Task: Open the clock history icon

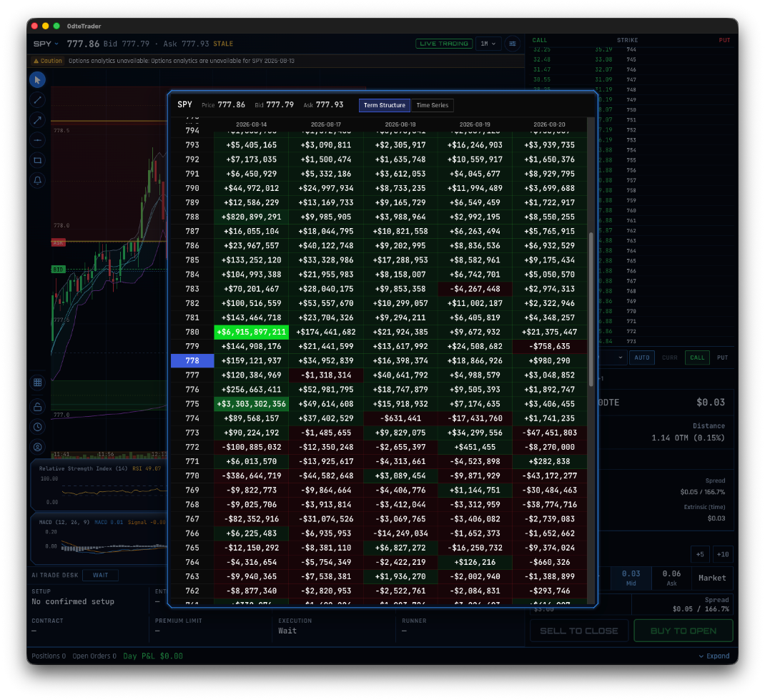Action: coord(38,427)
